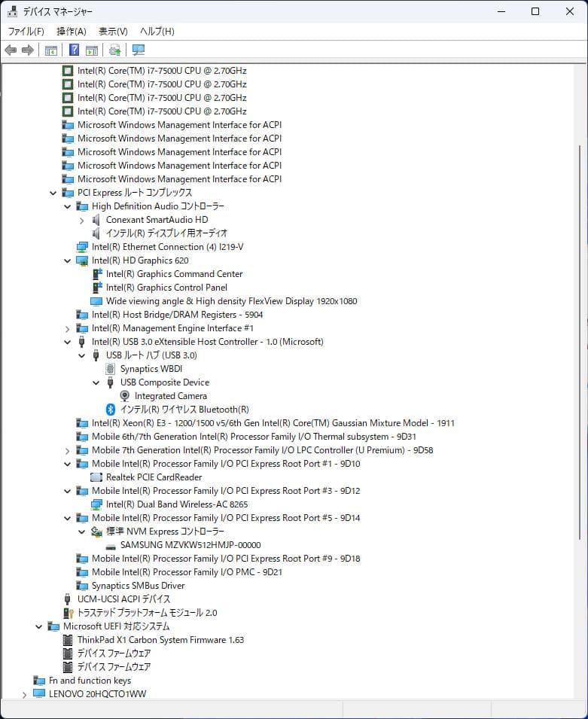
Task: Click the Synaptics WBDI fingerprint icon
Action: 111,369
